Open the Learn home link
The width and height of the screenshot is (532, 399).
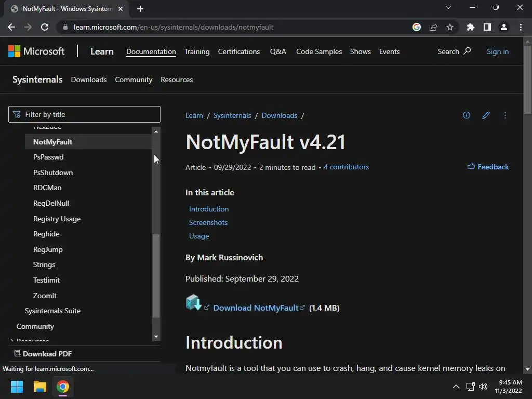102,51
